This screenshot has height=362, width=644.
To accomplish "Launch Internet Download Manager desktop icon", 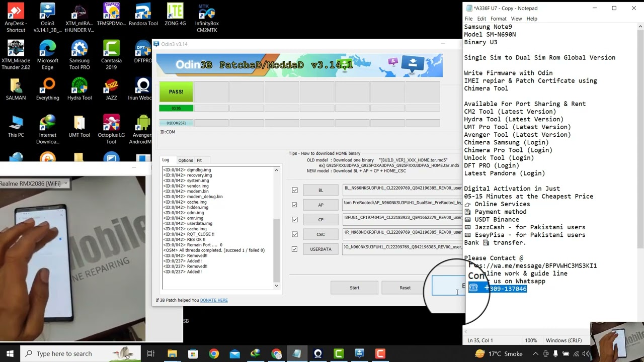I will [47, 129].
